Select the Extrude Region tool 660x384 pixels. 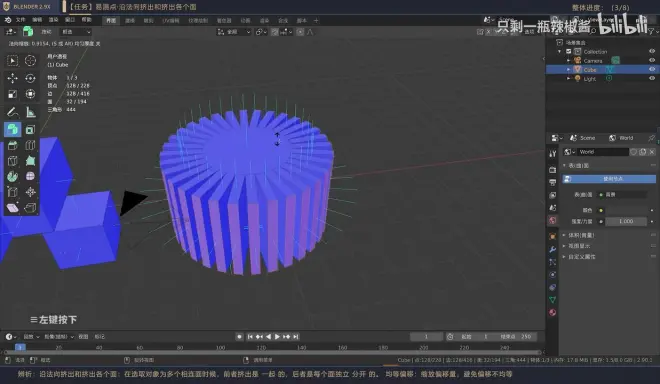coord(12,129)
